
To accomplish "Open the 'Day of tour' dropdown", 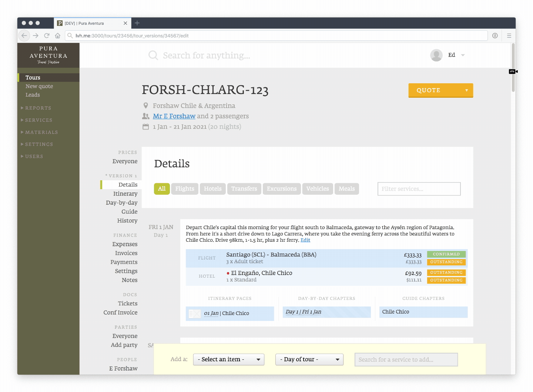I will [309, 359].
